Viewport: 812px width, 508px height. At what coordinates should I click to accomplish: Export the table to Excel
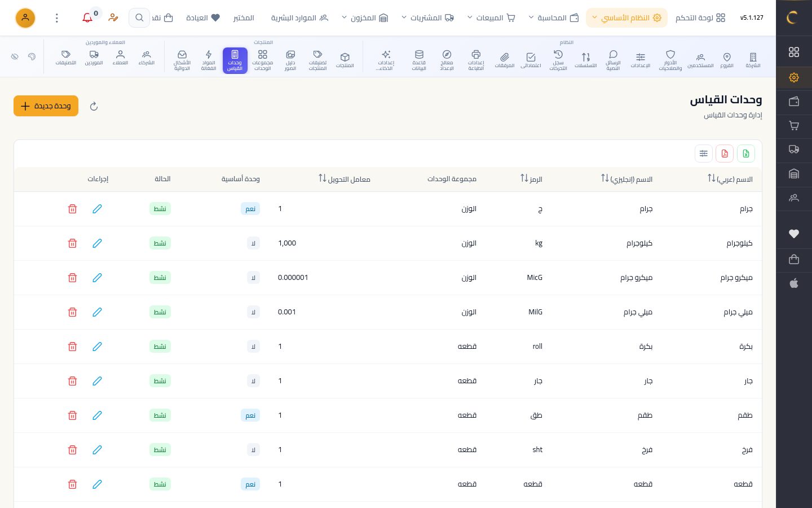[746, 154]
